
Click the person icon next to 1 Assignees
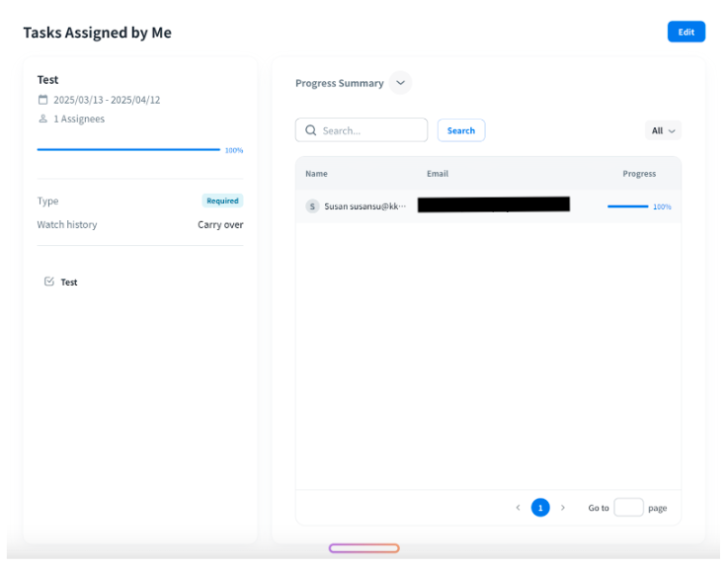(x=42, y=120)
